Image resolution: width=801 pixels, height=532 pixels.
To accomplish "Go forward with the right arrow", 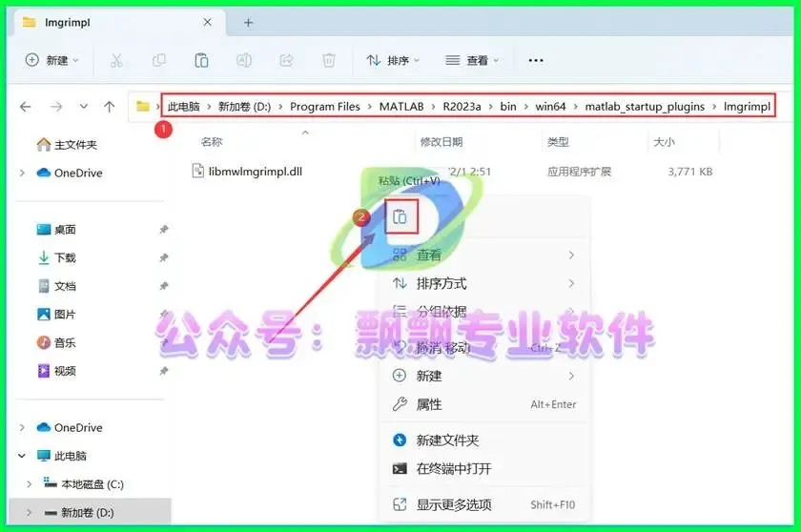I will coord(56,106).
